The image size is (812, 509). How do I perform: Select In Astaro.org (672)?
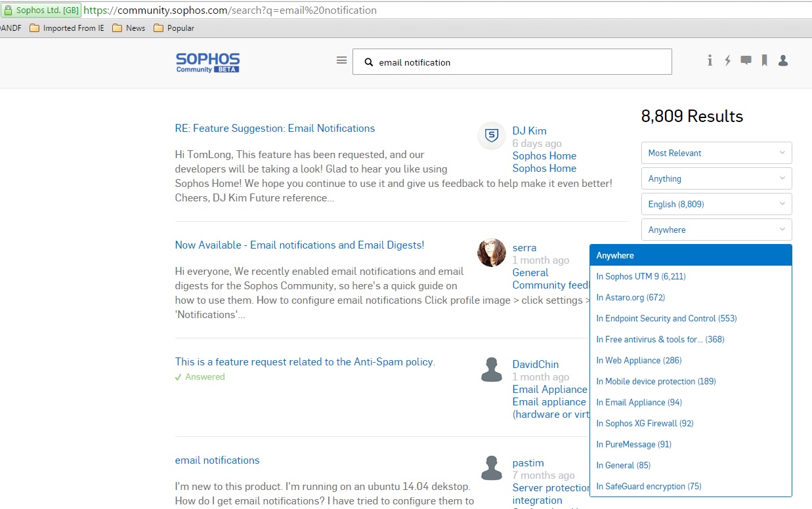click(691, 297)
